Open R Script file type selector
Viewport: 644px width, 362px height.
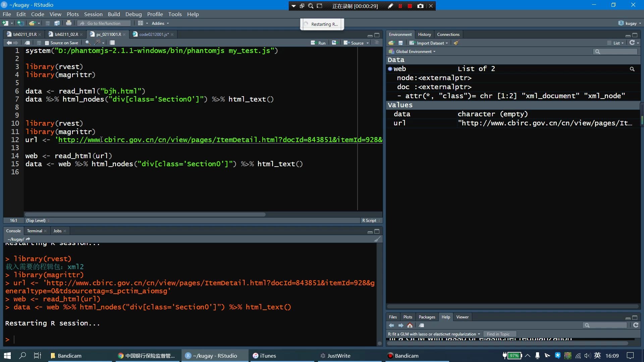[x=371, y=221]
